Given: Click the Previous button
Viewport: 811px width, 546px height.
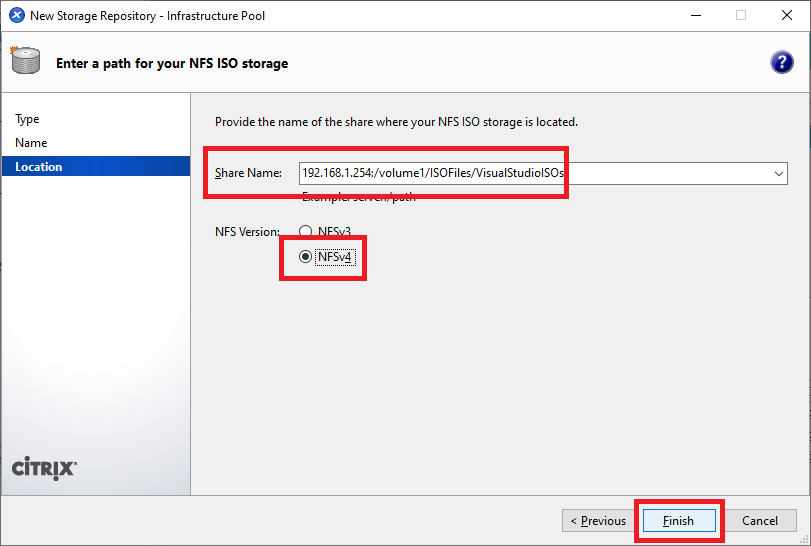Looking at the screenshot, I should 598,520.
